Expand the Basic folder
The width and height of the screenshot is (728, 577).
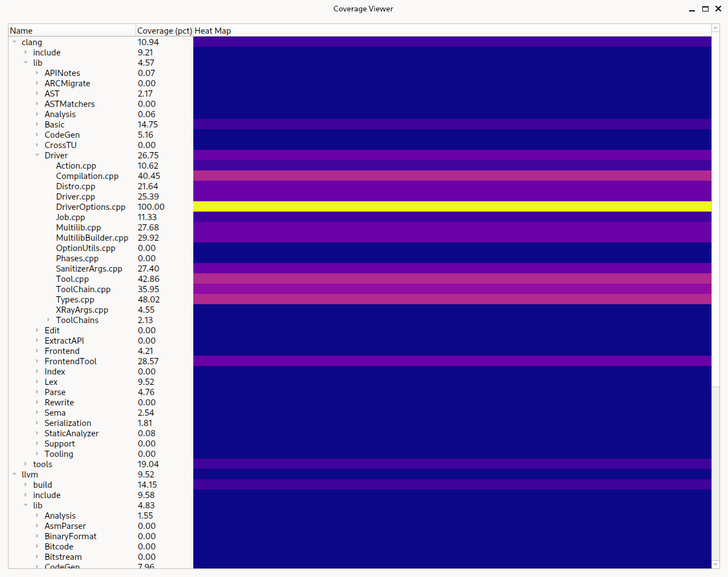37,124
